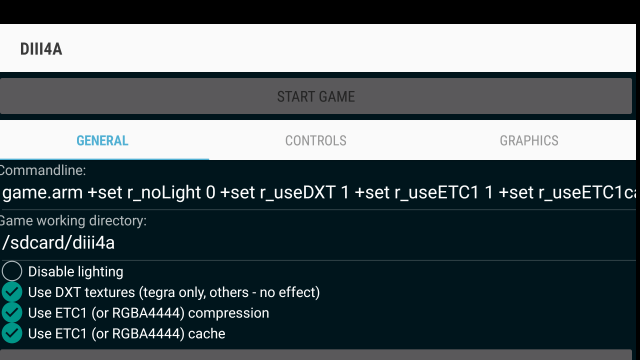Switch to the CONTROLS tab
Image resolution: width=640 pixels, height=360 pixels.
[x=316, y=140]
